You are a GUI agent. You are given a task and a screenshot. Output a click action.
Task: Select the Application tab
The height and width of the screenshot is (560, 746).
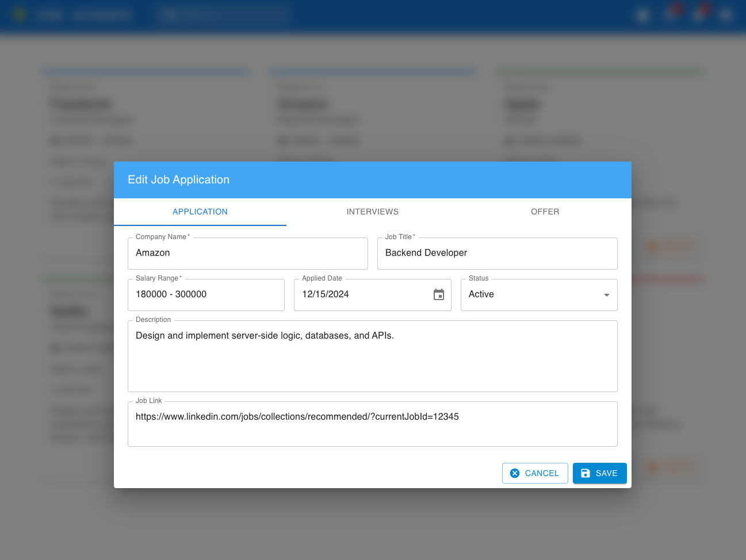tap(200, 212)
